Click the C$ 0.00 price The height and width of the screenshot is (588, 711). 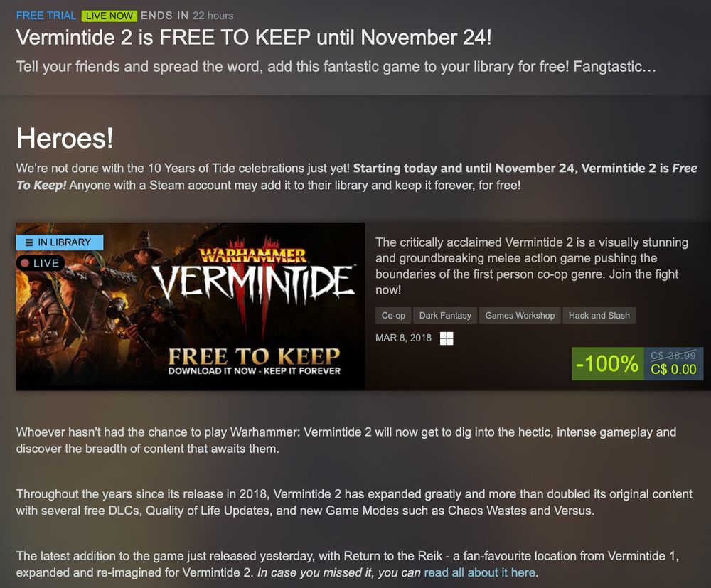pyautogui.click(x=673, y=370)
